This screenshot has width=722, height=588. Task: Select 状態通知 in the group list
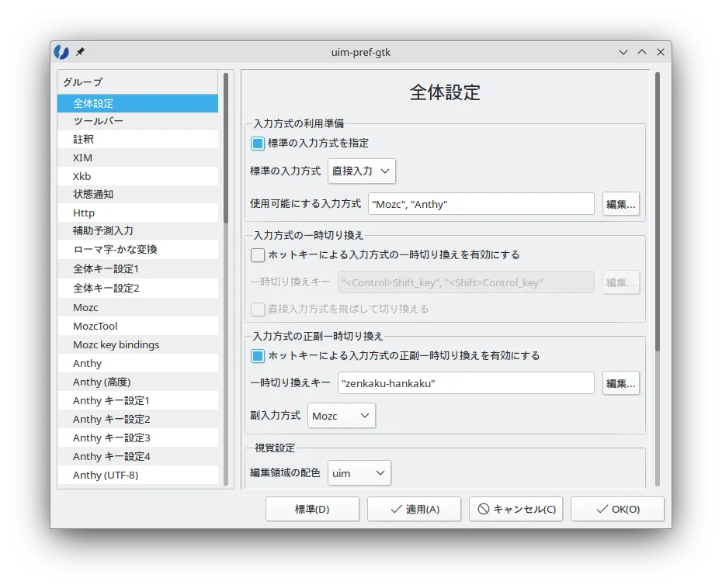[137, 194]
